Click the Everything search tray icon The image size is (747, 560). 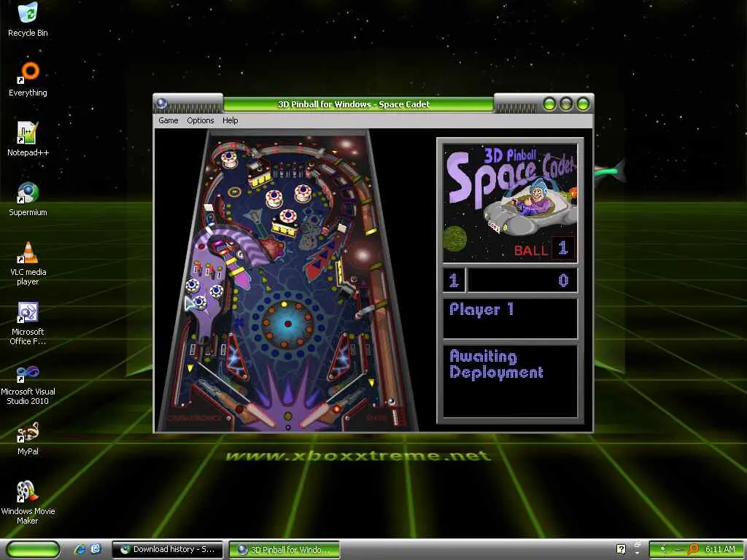click(x=693, y=549)
